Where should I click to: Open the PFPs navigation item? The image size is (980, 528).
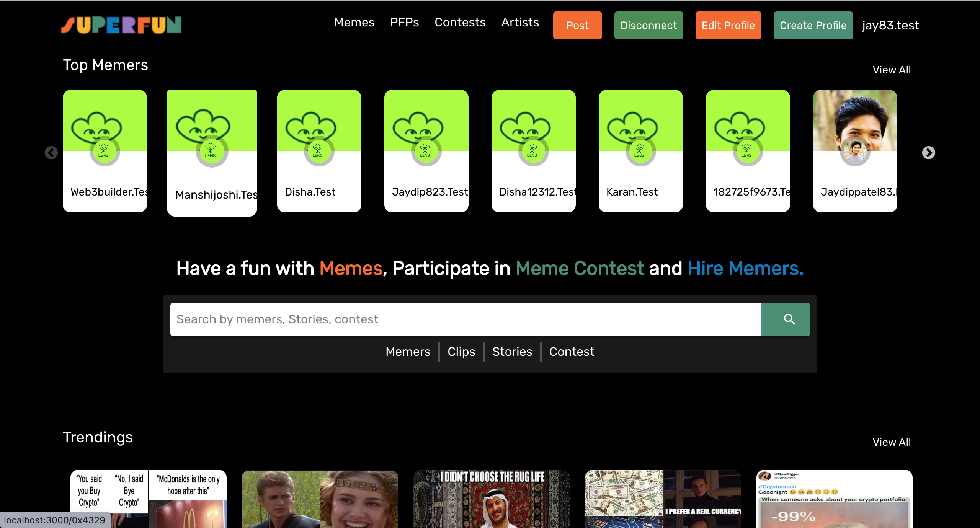click(x=404, y=23)
